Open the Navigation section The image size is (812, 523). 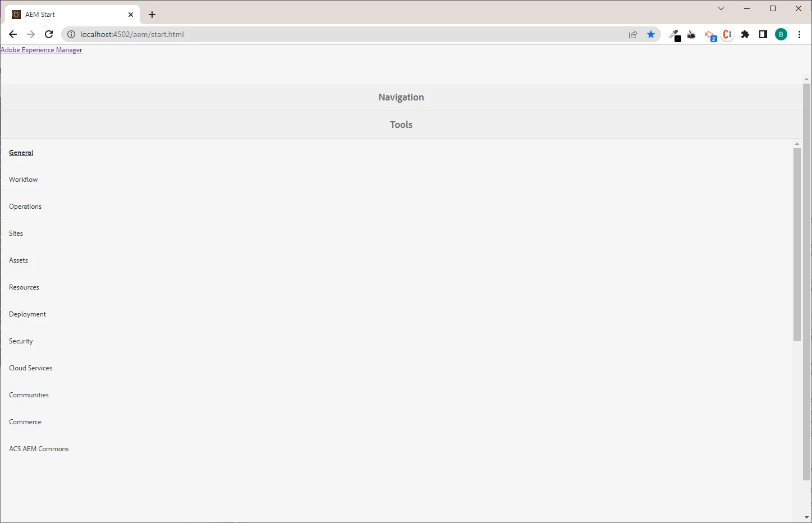pos(401,97)
